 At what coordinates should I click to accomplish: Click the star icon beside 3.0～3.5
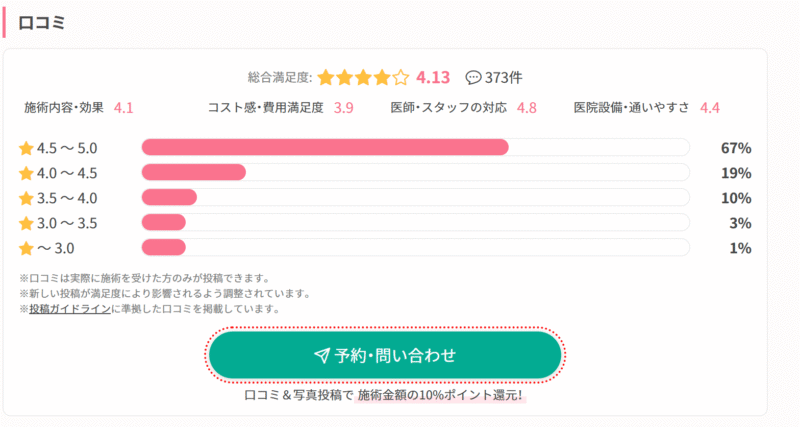pyautogui.click(x=26, y=223)
